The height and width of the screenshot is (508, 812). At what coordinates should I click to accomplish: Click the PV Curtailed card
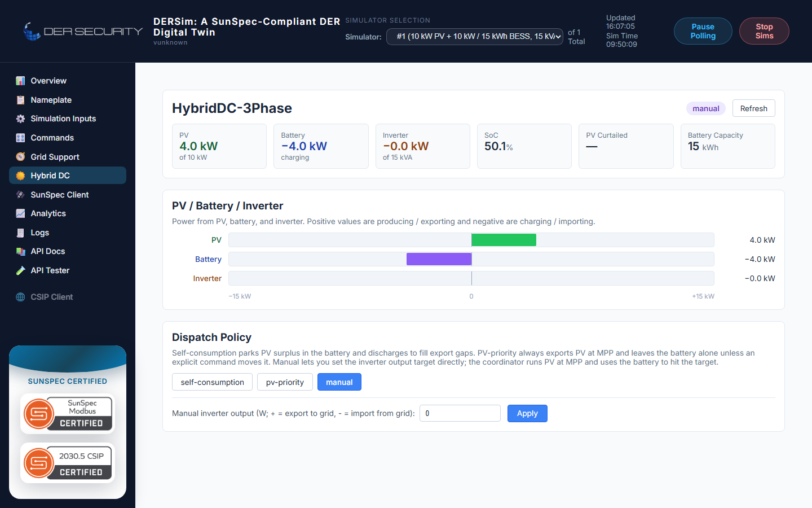[x=626, y=146]
